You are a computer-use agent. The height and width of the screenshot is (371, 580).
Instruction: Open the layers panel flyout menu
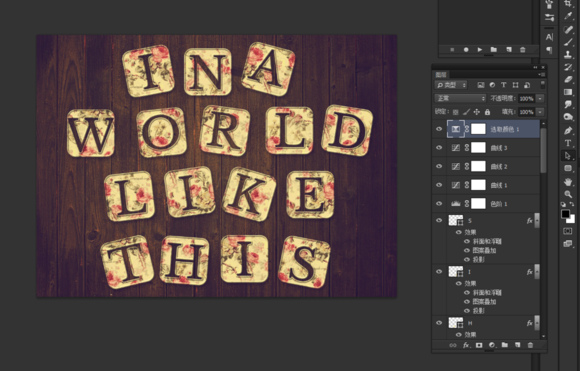[x=541, y=75]
